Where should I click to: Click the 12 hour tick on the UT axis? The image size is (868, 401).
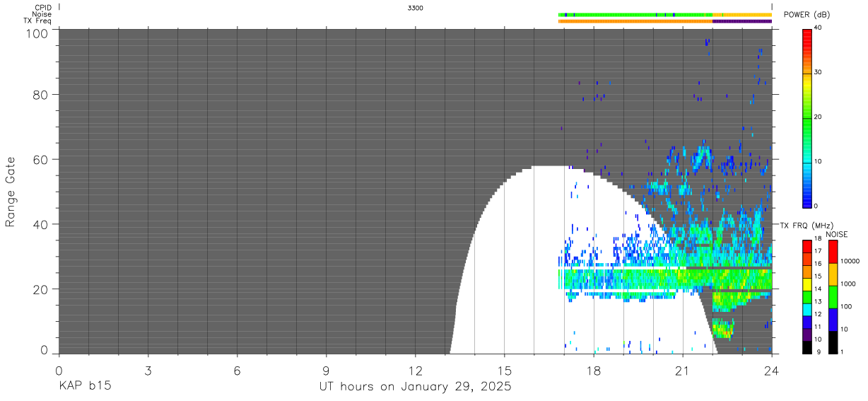pos(415,371)
